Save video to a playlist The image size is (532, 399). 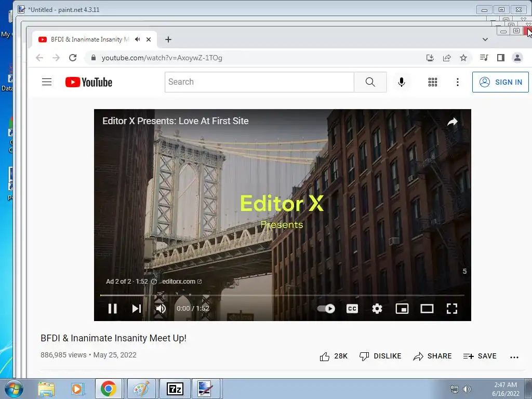coord(480,356)
